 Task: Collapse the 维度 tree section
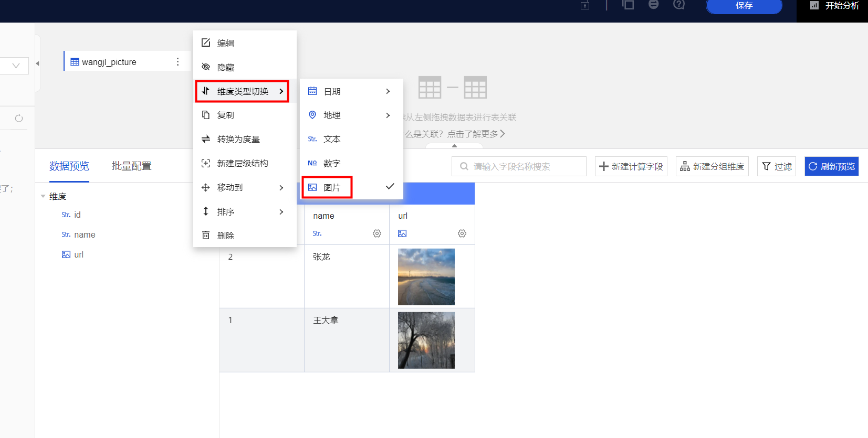43,196
